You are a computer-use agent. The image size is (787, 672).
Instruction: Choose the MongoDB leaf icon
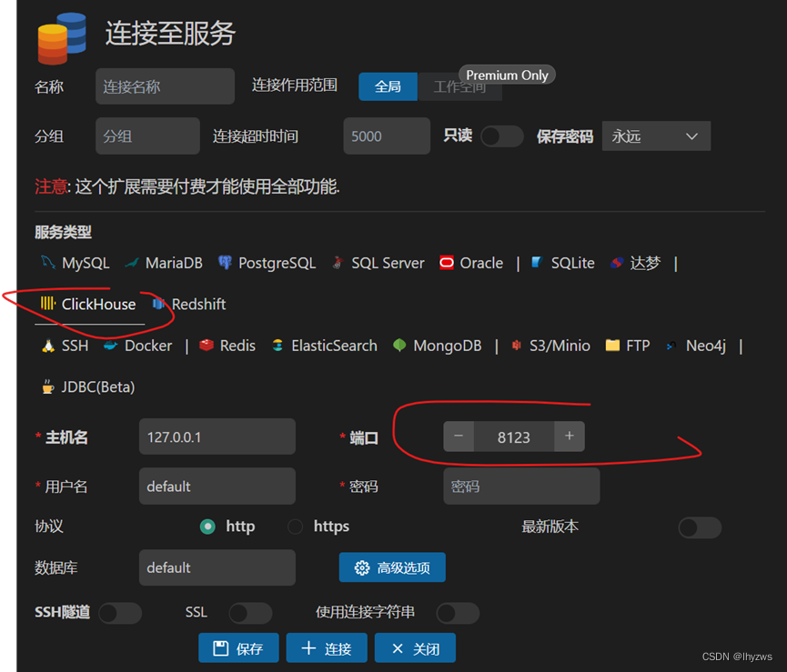click(399, 345)
